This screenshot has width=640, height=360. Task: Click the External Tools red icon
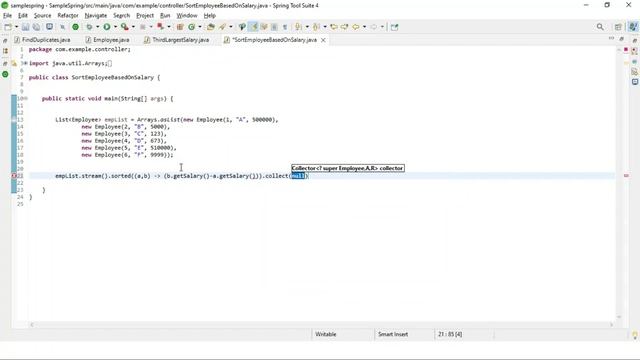160,27
